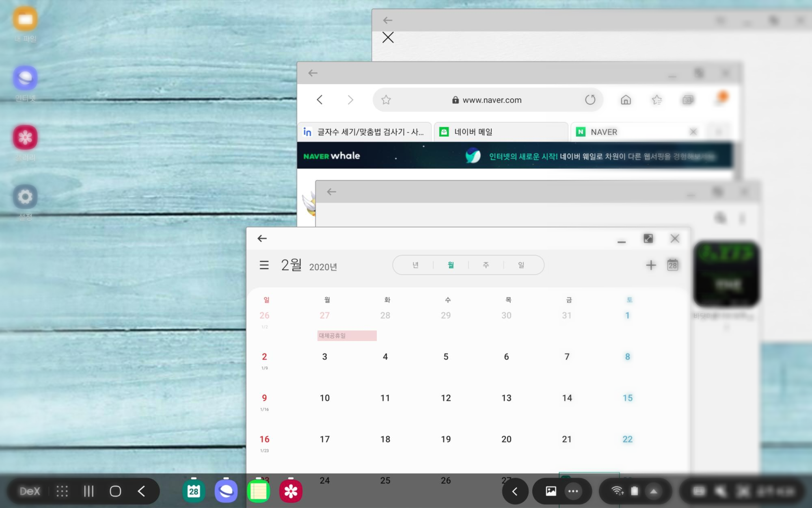Go to browser home page
Screen dimensions: 812x508
click(626, 100)
